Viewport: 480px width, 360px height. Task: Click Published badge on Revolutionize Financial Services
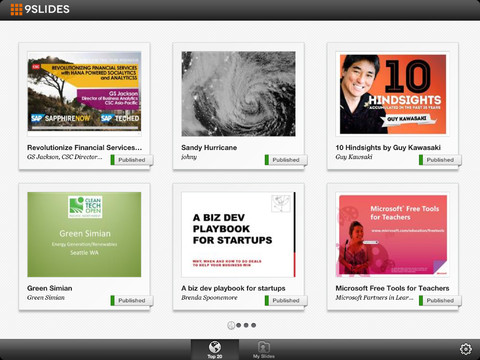(132, 160)
